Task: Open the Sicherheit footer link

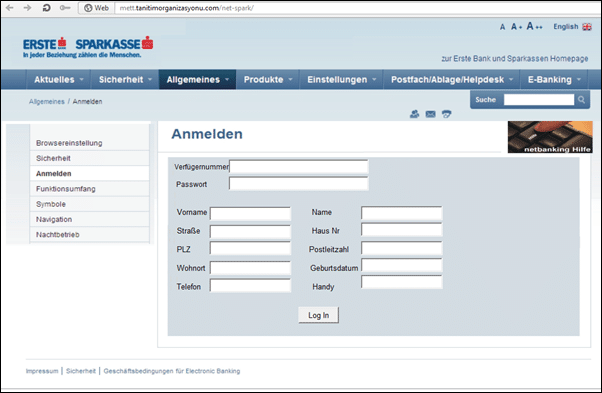Action: [x=81, y=371]
